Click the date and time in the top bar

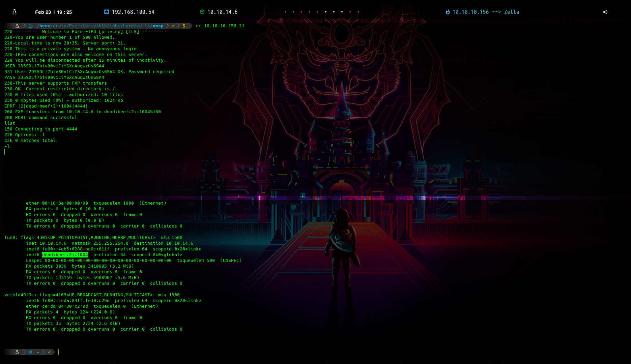(53, 12)
